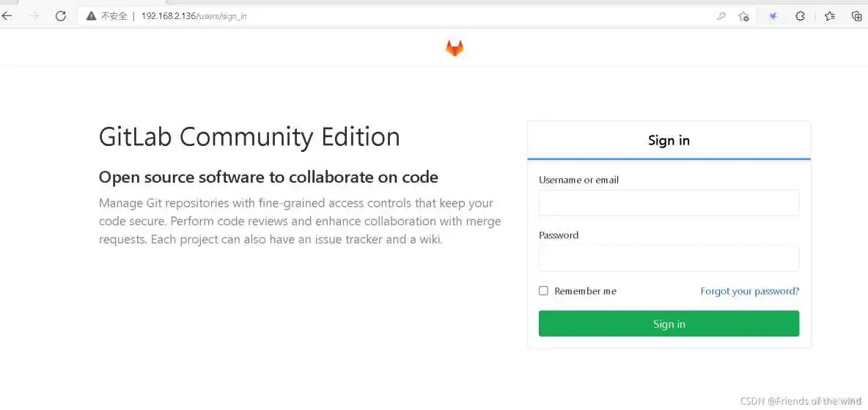Screen dimensions: 868x410
Task: Select the Sign in tab
Action: 669,140
